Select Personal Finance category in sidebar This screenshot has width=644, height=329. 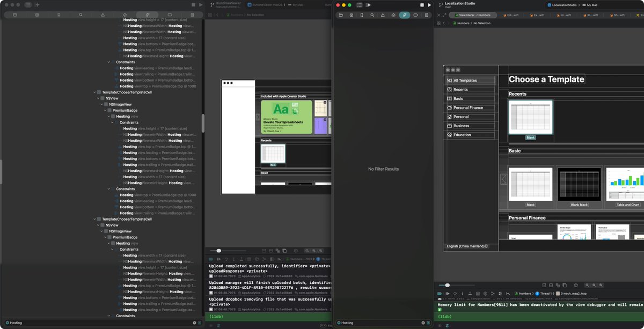pos(470,108)
